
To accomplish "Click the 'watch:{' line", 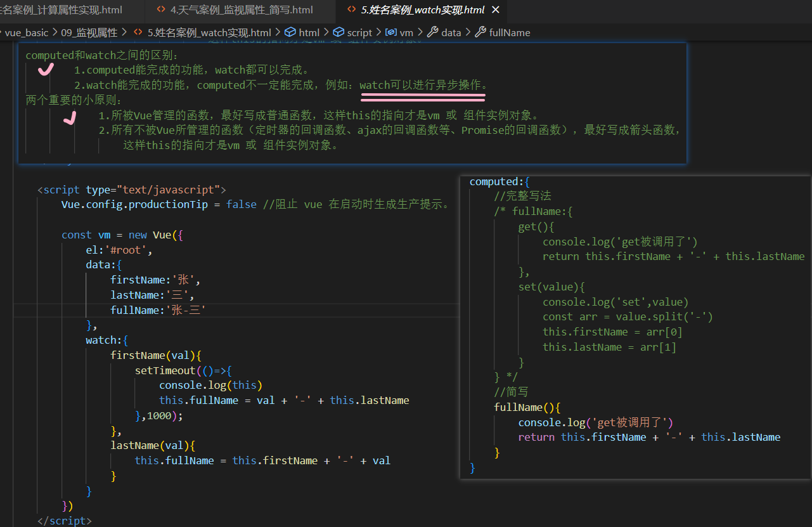I will (x=107, y=341).
